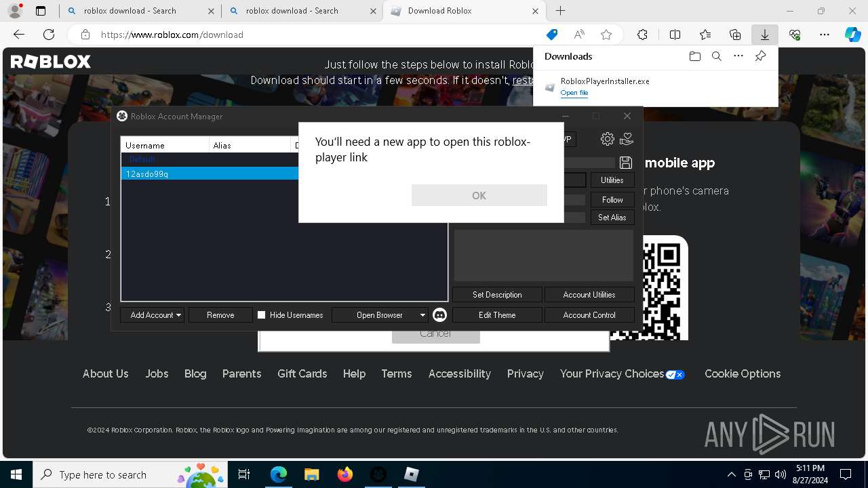Click the view site information lock icon
868x488 pixels.
pyautogui.click(x=85, y=35)
